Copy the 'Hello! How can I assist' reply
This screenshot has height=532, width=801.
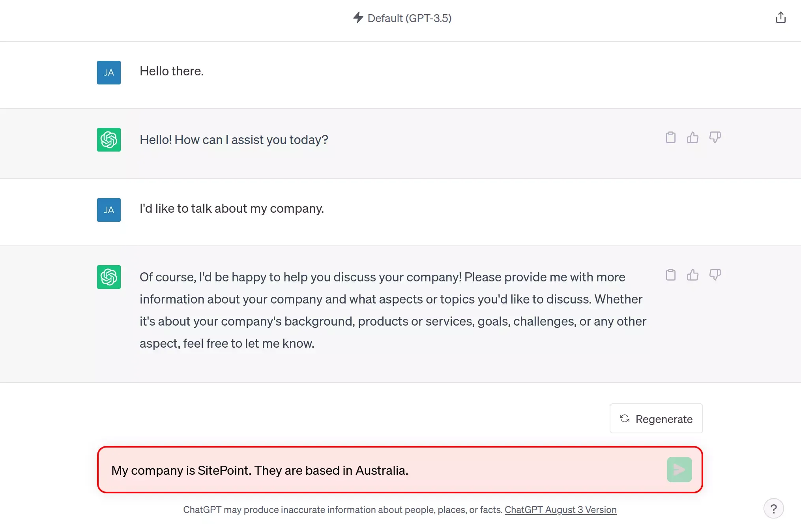click(670, 137)
